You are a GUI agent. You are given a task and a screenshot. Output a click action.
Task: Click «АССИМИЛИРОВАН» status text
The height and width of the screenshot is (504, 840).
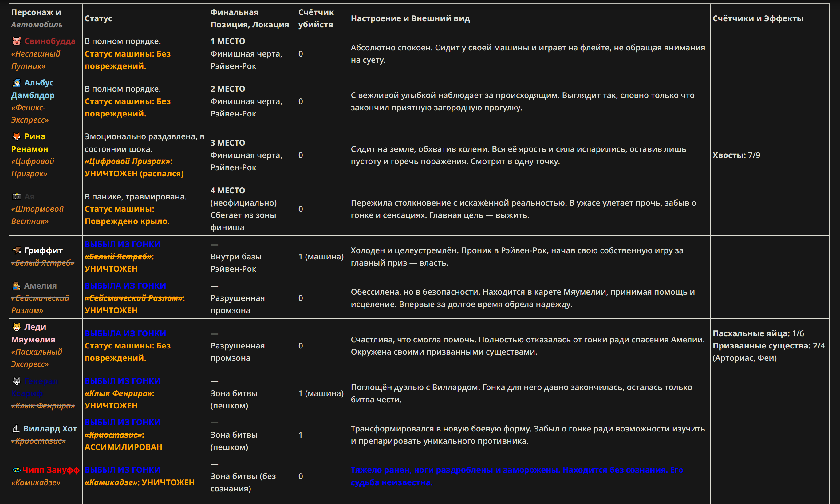(x=123, y=447)
